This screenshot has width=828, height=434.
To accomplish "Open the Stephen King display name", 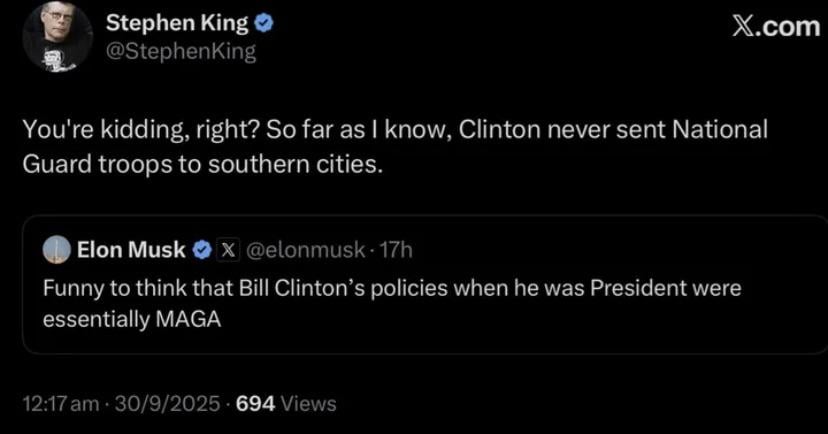I will [x=176, y=24].
